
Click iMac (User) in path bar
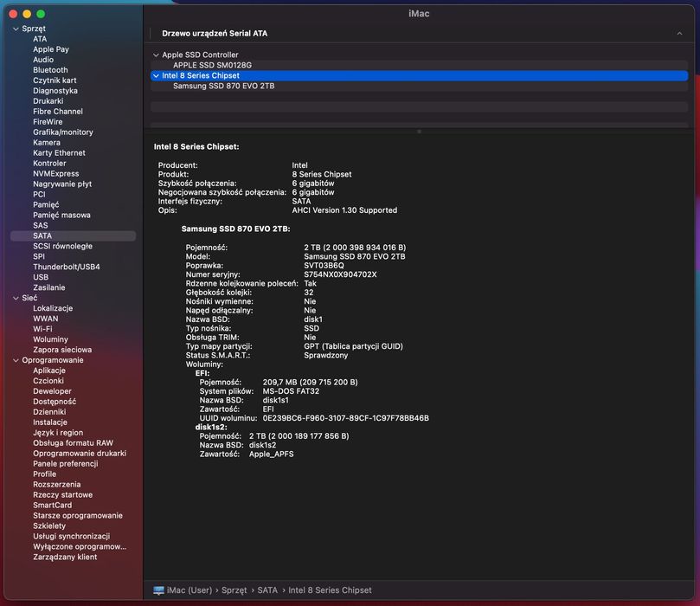(x=189, y=590)
